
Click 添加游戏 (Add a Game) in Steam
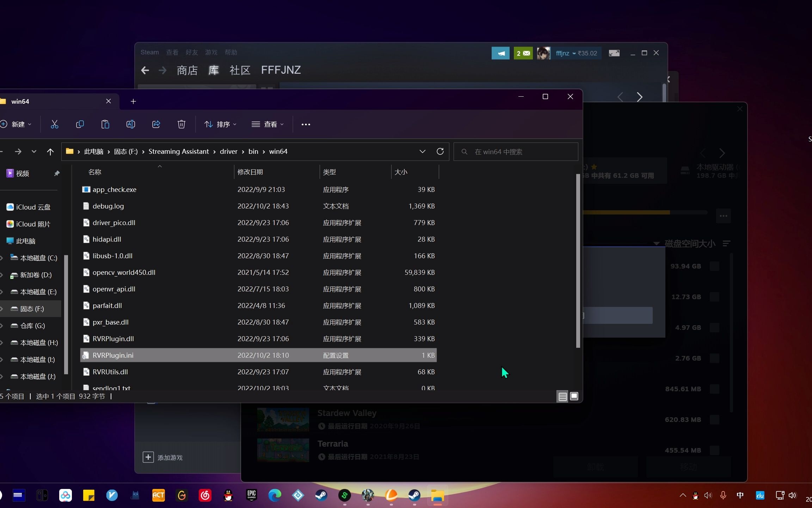click(163, 458)
